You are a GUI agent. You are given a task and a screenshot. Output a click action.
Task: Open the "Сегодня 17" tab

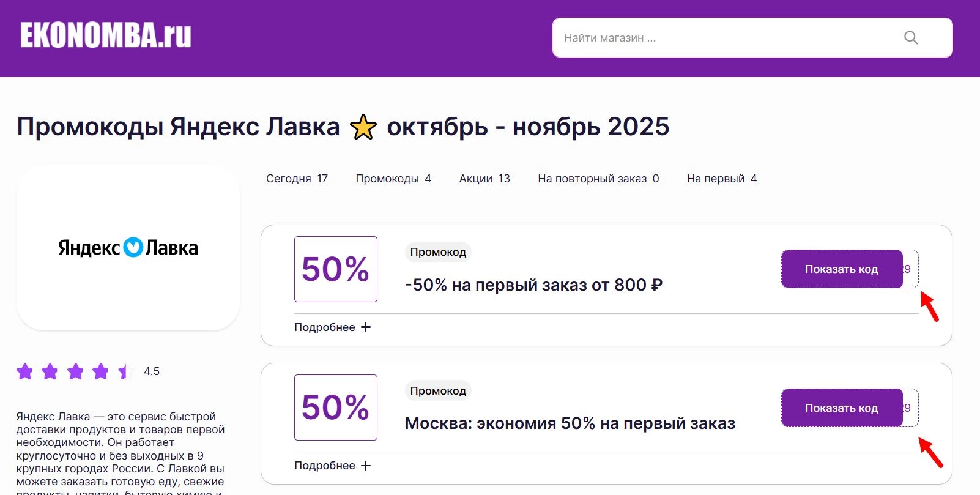tap(297, 179)
